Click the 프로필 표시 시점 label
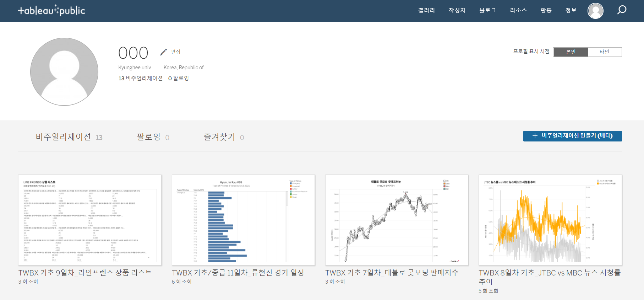 (x=531, y=52)
